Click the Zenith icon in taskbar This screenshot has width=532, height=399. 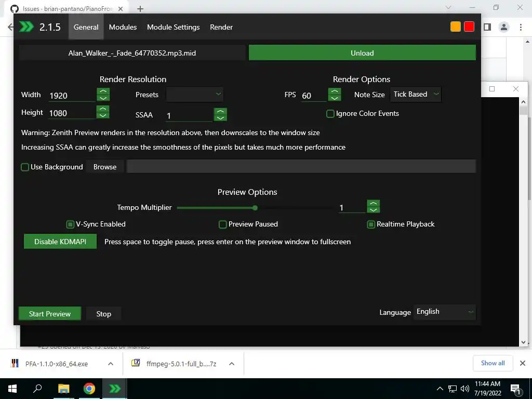[x=115, y=389]
